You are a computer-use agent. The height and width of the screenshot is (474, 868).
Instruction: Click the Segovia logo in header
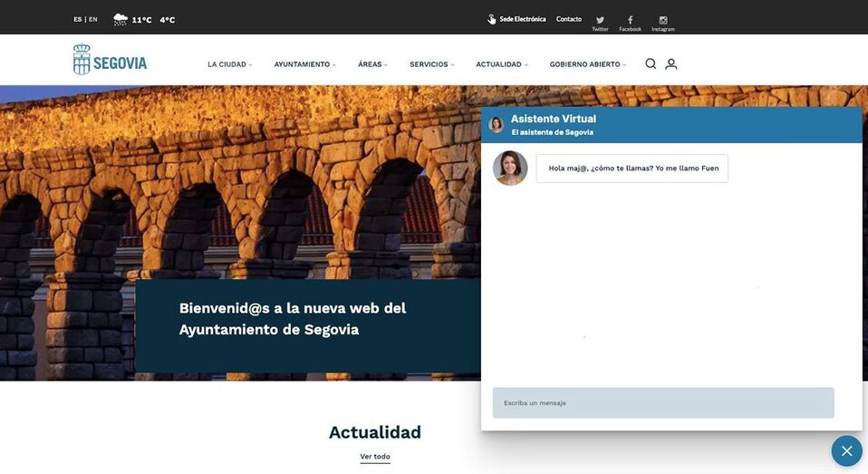click(x=110, y=61)
